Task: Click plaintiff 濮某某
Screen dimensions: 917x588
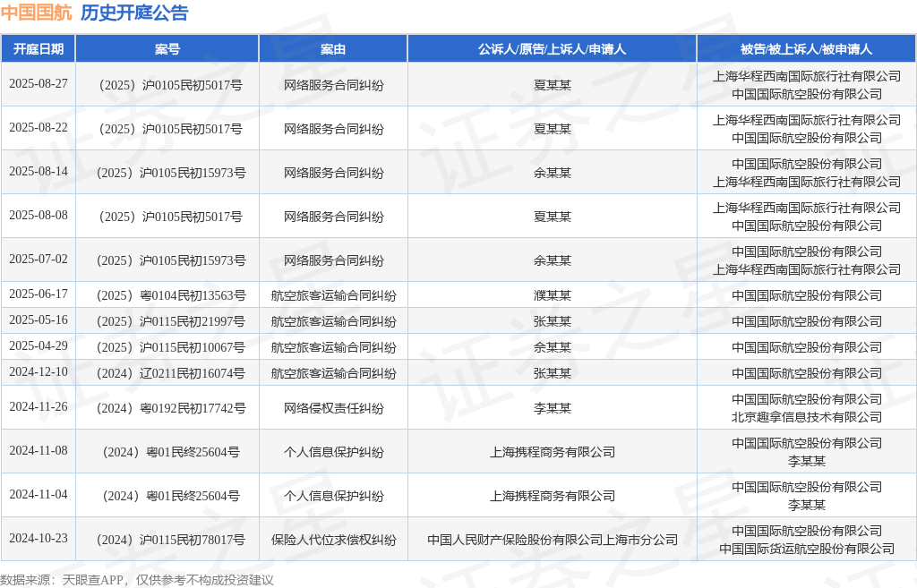Action: pos(552,295)
